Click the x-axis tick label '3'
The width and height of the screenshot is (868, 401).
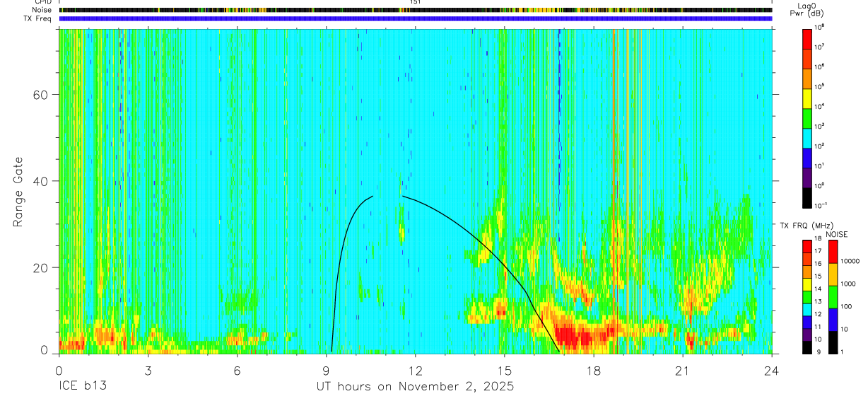pyautogui.click(x=148, y=370)
